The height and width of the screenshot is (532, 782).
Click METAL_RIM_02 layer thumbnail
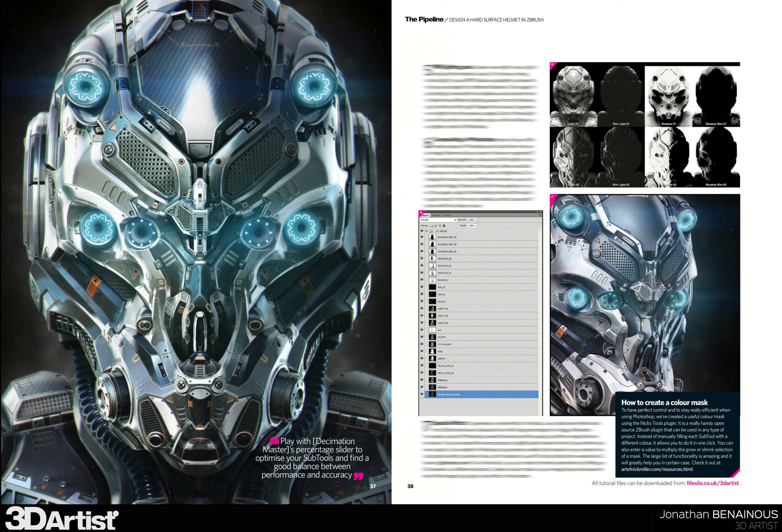pos(433,366)
